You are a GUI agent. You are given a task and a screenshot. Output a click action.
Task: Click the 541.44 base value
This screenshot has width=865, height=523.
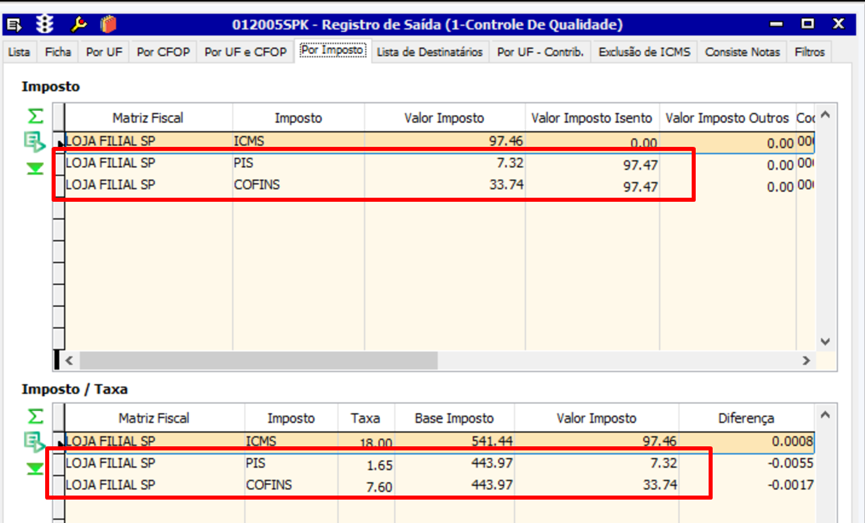point(492,441)
